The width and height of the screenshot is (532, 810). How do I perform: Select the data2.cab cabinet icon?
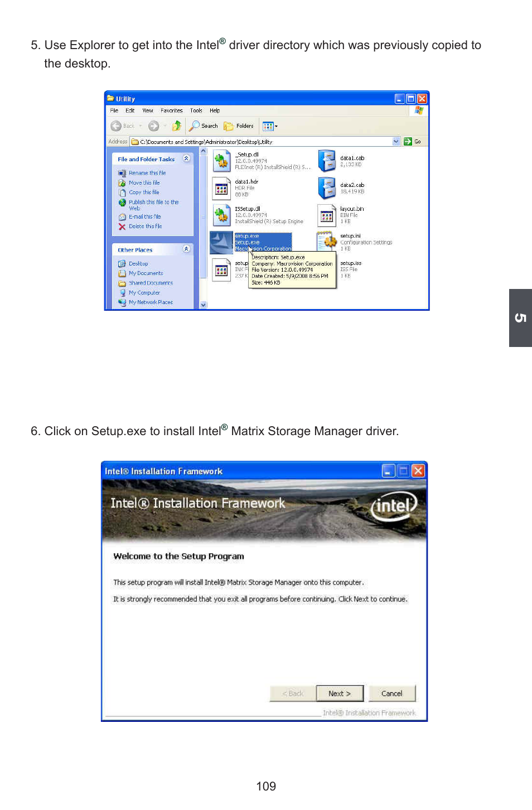point(327,188)
